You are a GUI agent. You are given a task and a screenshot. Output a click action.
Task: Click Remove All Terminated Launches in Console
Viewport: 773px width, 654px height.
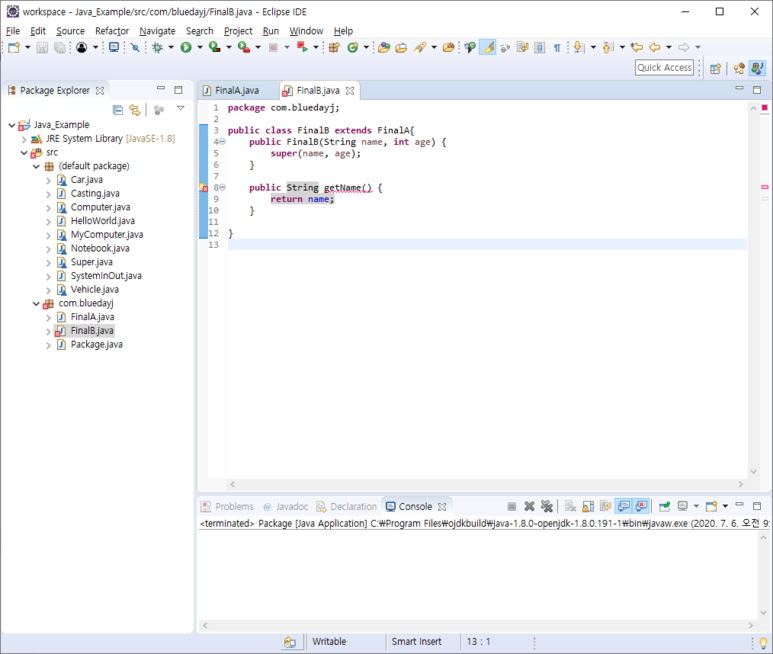coord(547,506)
